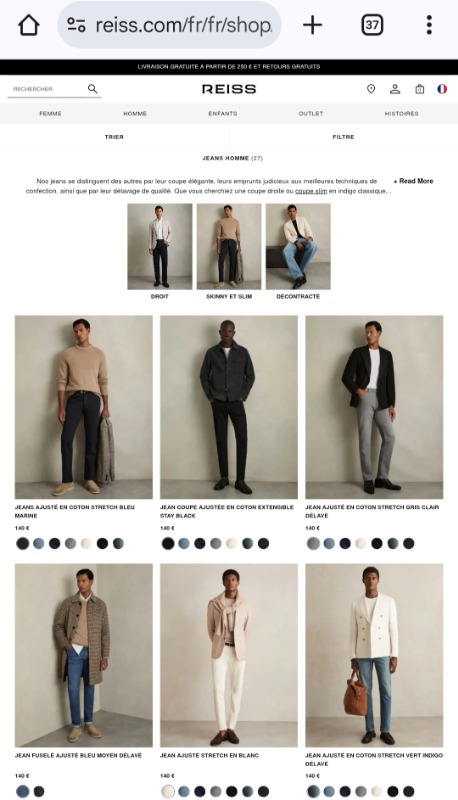
Task: Open the TRIER sort dropdown
Action: 114,137
